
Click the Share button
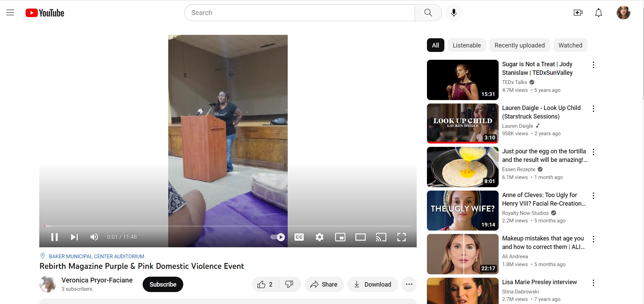pos(324,284)
